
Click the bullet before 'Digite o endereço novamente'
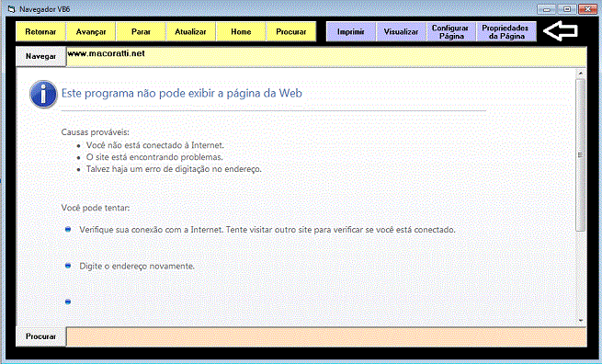[68, 266]
